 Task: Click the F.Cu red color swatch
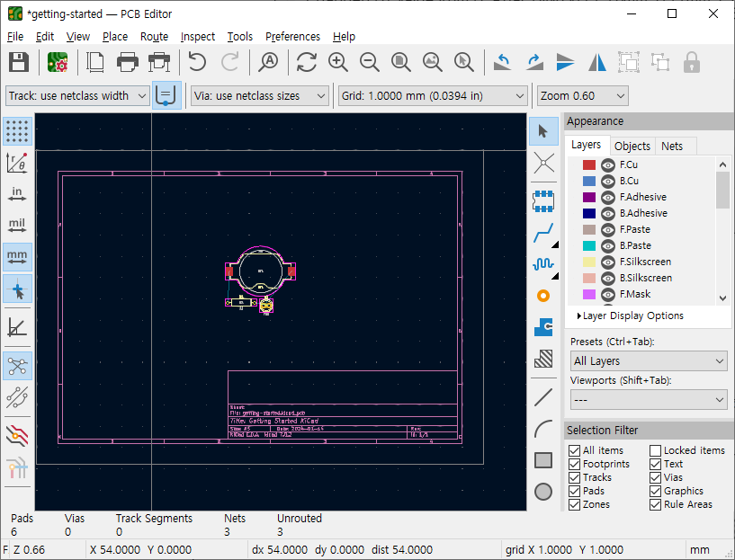pos(589,164)
